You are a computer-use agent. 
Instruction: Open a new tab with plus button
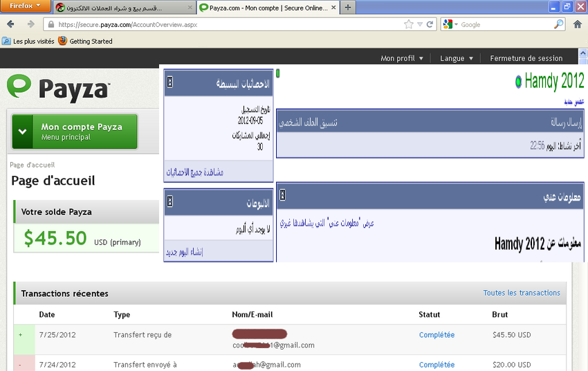pyautogui.click(x=348, y=8)
